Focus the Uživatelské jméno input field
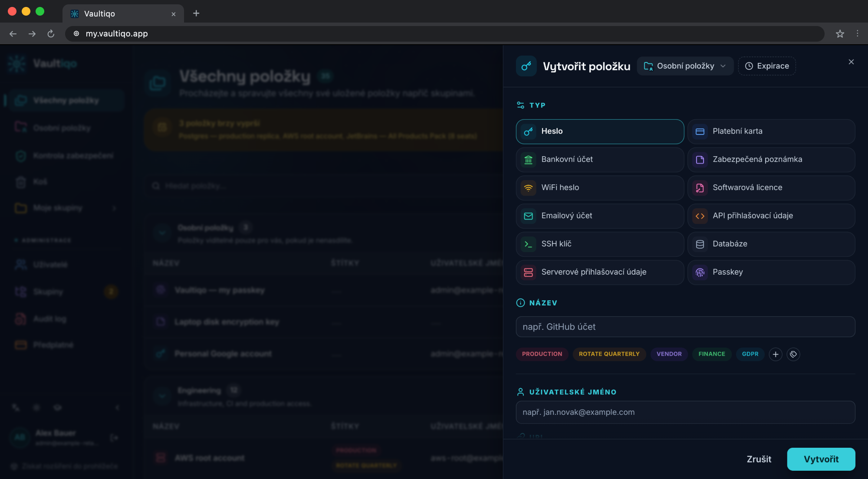Screen dimensions: 868x479 coord(685,412)
